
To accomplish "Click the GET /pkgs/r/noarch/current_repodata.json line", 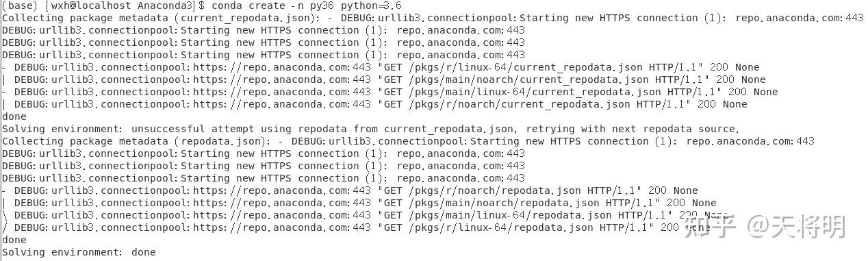I will click(374, 104).
